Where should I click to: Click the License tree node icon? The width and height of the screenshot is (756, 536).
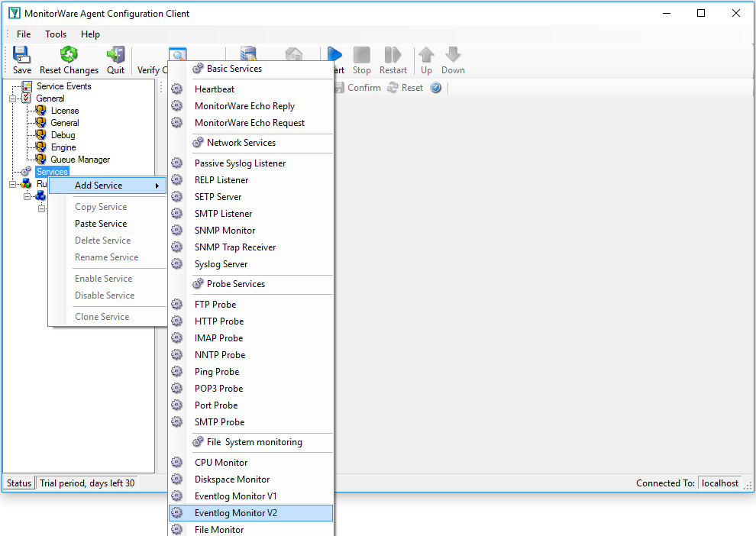(x=41, y=111)
